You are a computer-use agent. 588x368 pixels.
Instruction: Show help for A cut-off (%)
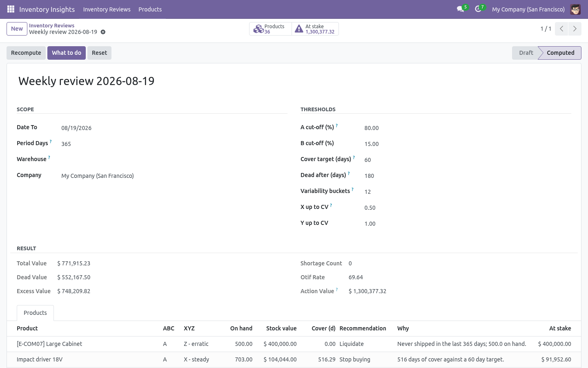click(x=337, y=126)
